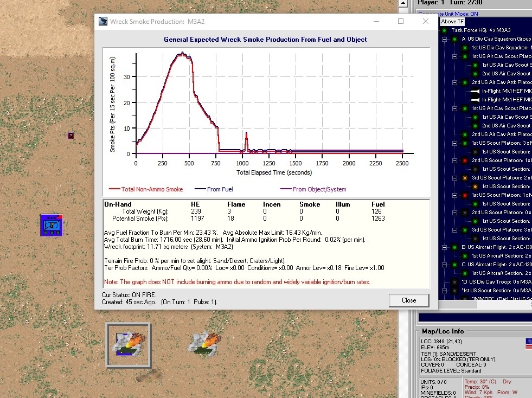Click the A US Div Cav Squadron Group status light
This screenshot has height=398, width=532.
click(x=454, y=39)
